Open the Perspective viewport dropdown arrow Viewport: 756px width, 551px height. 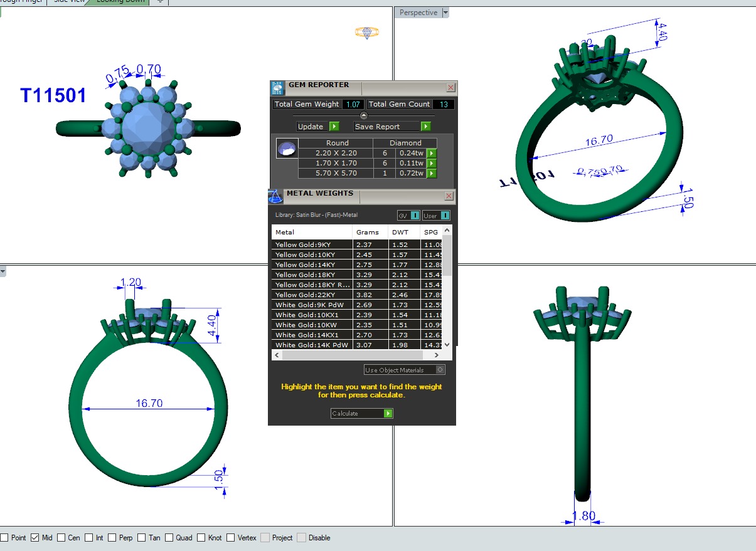(445, 13)
